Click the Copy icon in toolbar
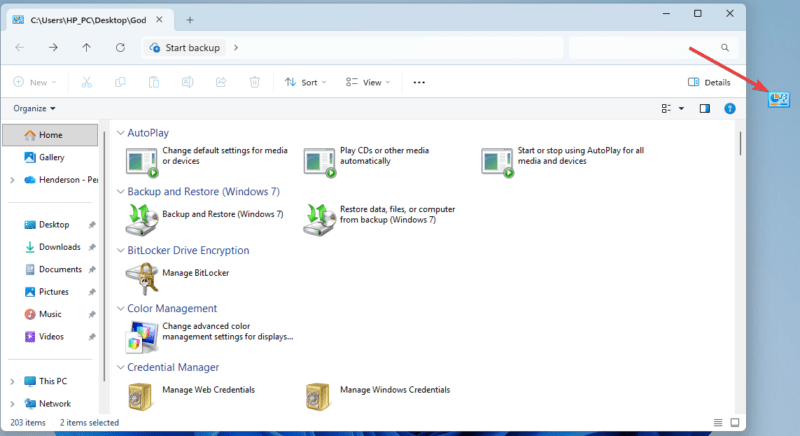800x436 pixels. point(120,82)
